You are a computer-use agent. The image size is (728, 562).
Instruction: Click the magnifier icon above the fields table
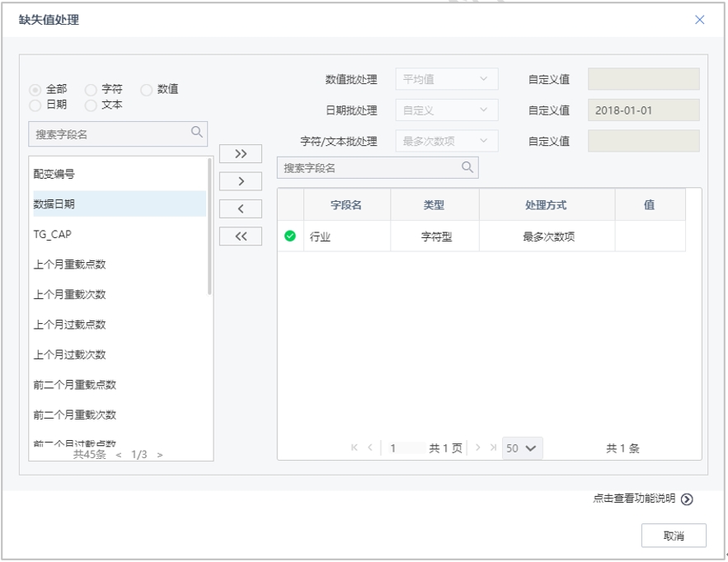pyautogui.click(x=467, y=167)
